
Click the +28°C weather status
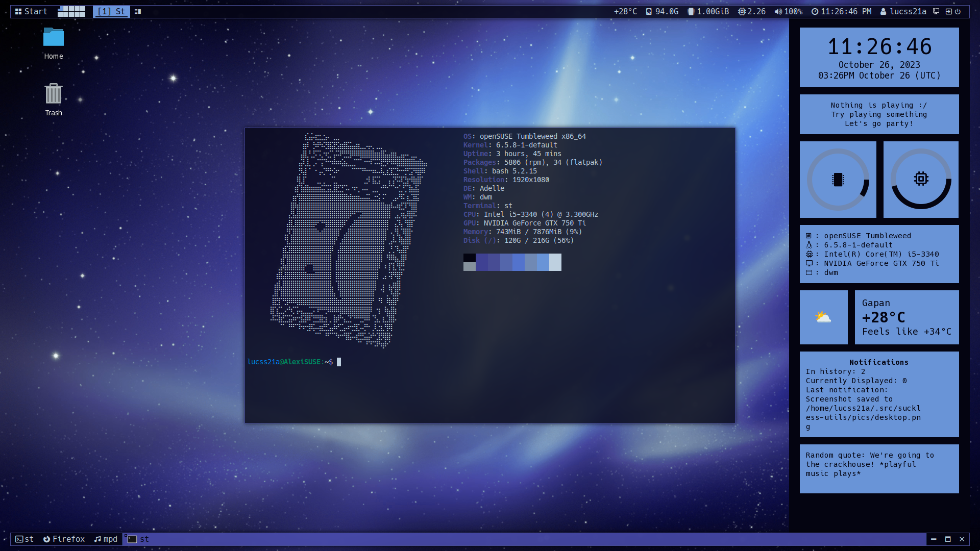tap(625, 11)
